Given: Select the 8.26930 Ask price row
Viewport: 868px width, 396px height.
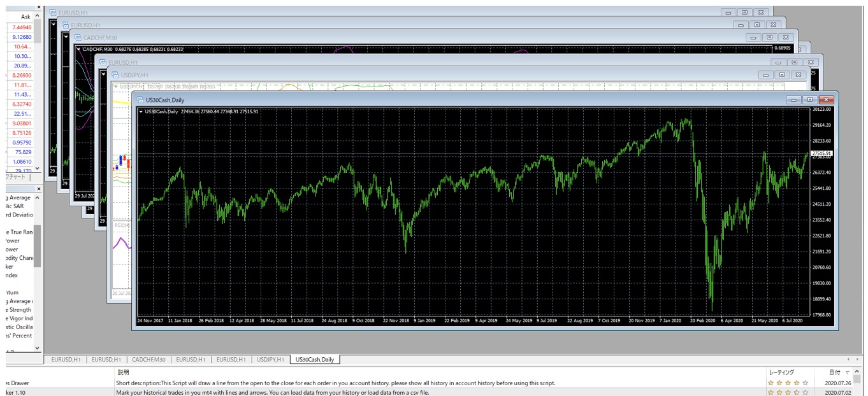Looking at the screenshot, I should (20, 75).
